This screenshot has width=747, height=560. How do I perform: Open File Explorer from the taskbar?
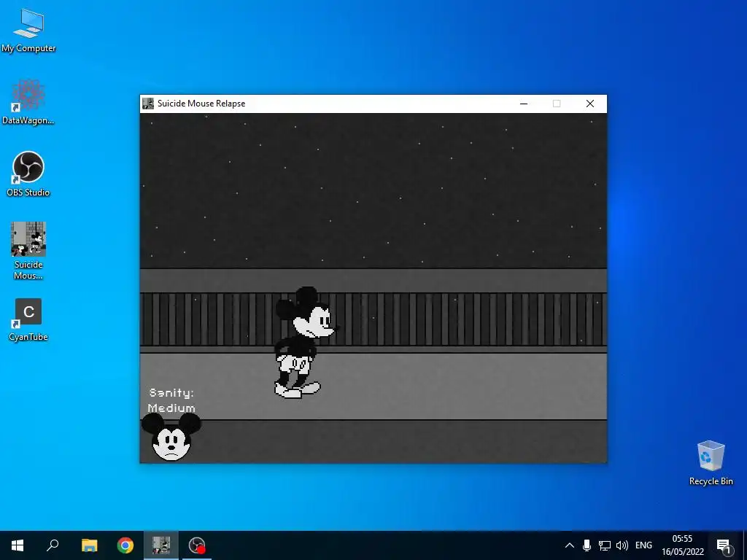[89, 545]
